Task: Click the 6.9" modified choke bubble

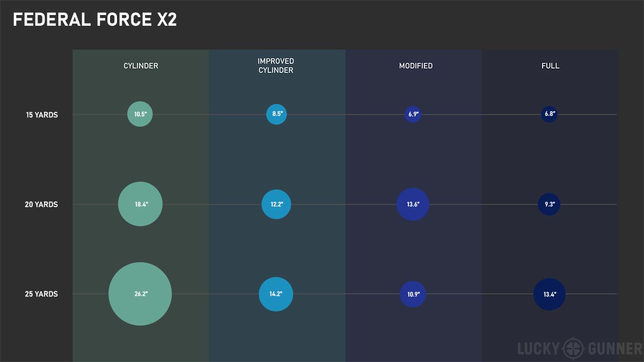Action: tap(413, 114)
